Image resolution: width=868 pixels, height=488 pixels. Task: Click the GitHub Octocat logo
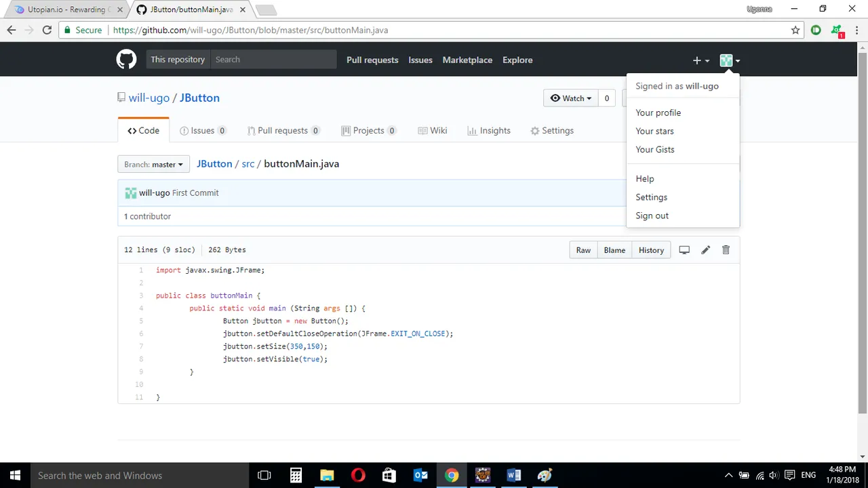[x=126, y=60]
